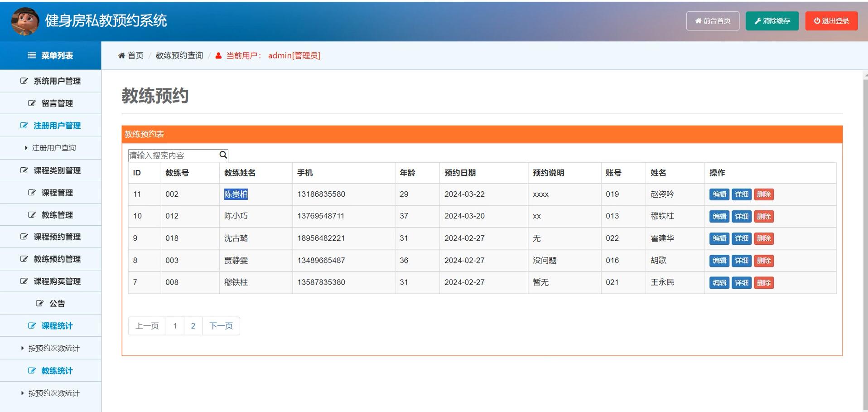
Task: Go to page 1 in the pagination
Action: click(175, 326)
